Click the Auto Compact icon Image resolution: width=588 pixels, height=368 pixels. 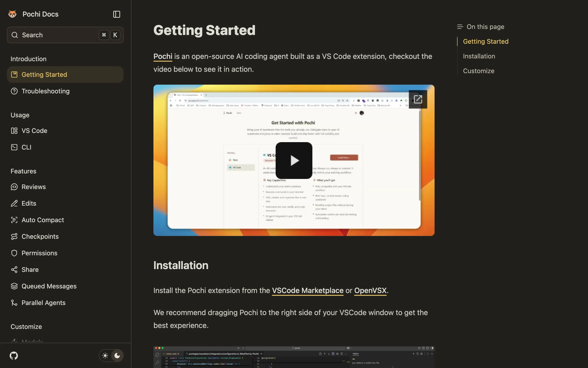click(x=14, y=220)
